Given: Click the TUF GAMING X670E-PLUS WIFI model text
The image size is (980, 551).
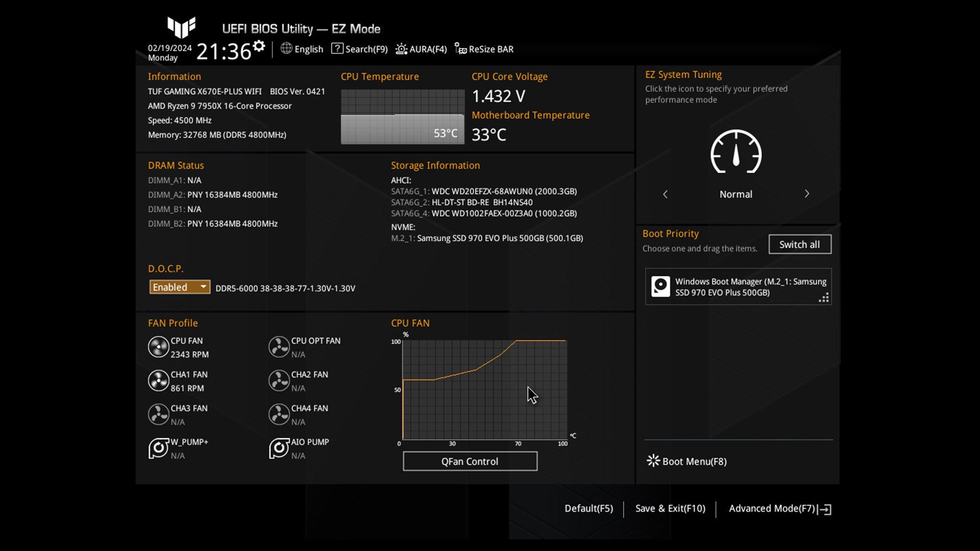Looking at the screenshot, I should click(205, 91).
